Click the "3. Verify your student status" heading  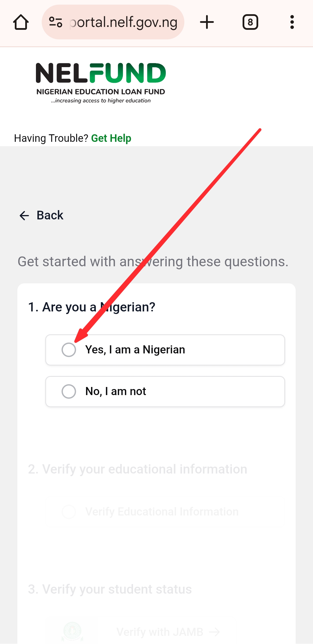pos(110,589)
